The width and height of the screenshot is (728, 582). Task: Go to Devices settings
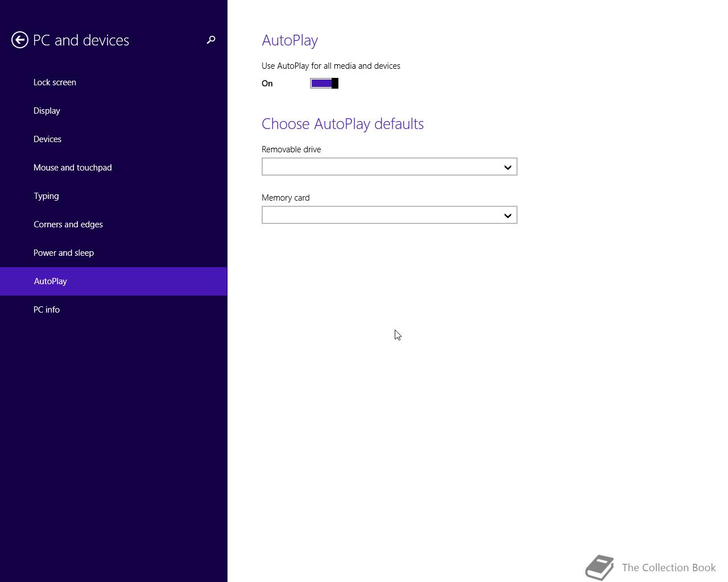[x=114, y=139]
